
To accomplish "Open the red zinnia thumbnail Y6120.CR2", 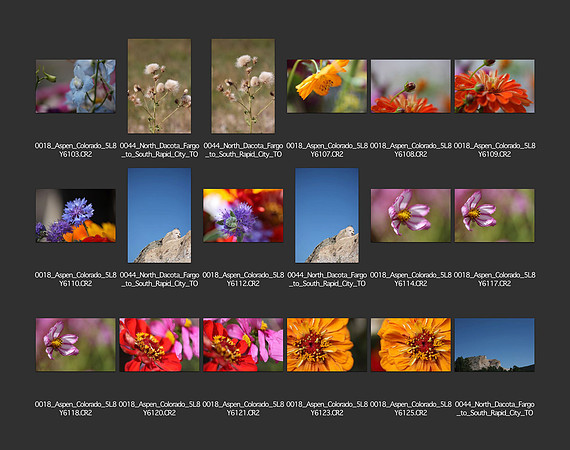I will click(x=159, y=345).
